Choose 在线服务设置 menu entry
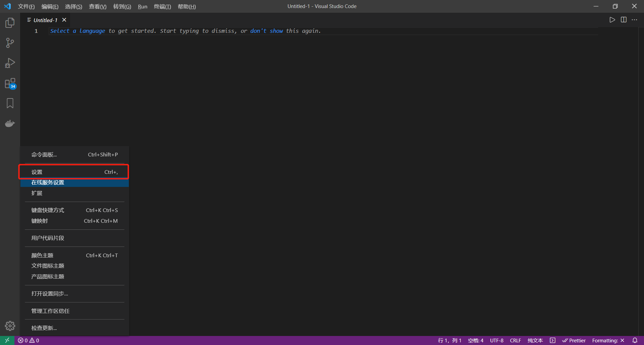The width and height of the screenshot is (644, 345). pyautogui.click(x=74, y=183)
